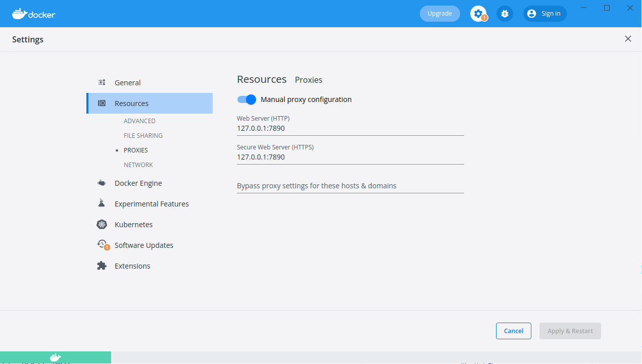The width and height of the screenshot is (642, 364).
Task: Click the user avatar icon beside Sign in
Action: point(531,14)
